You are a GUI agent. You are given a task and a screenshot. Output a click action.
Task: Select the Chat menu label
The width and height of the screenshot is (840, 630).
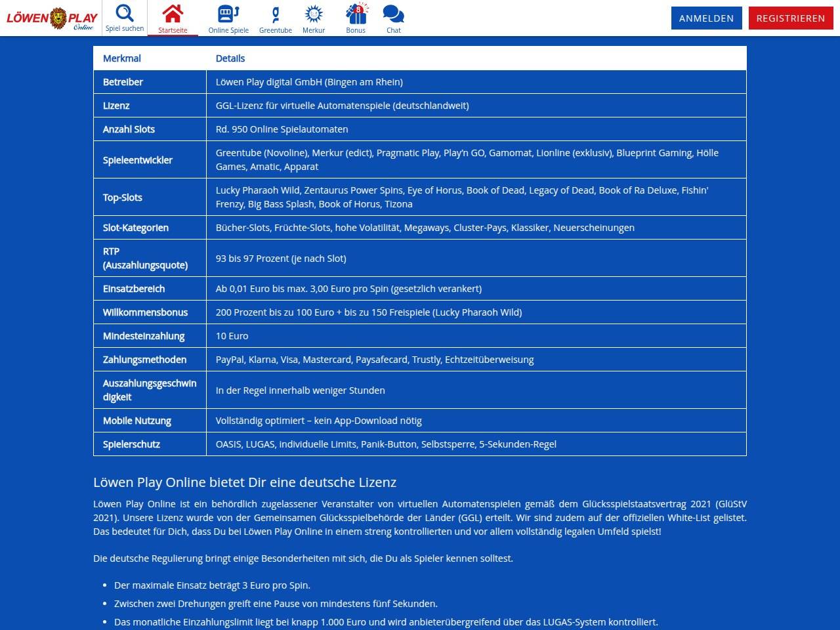click(x=394, y=30)
